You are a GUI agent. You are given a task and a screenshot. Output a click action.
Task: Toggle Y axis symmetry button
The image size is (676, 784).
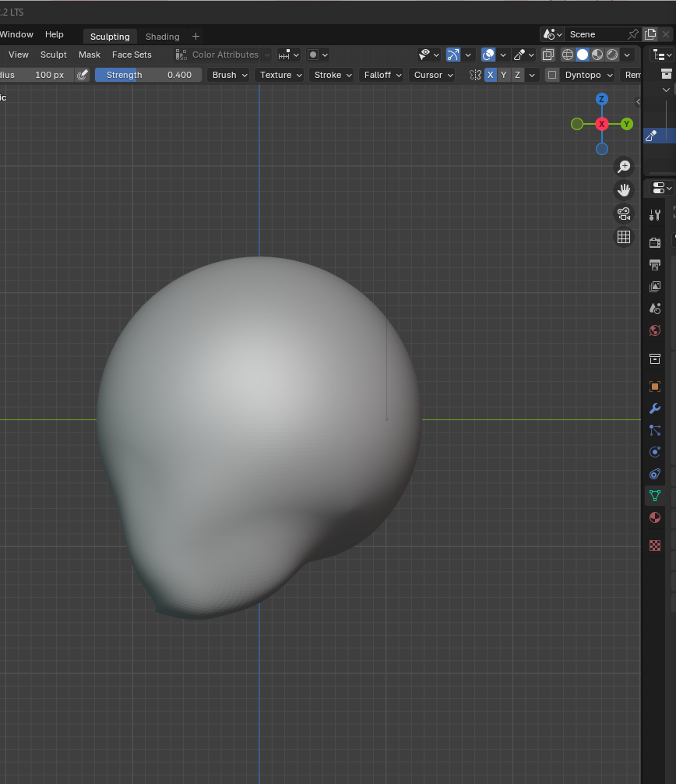(504, 75)
